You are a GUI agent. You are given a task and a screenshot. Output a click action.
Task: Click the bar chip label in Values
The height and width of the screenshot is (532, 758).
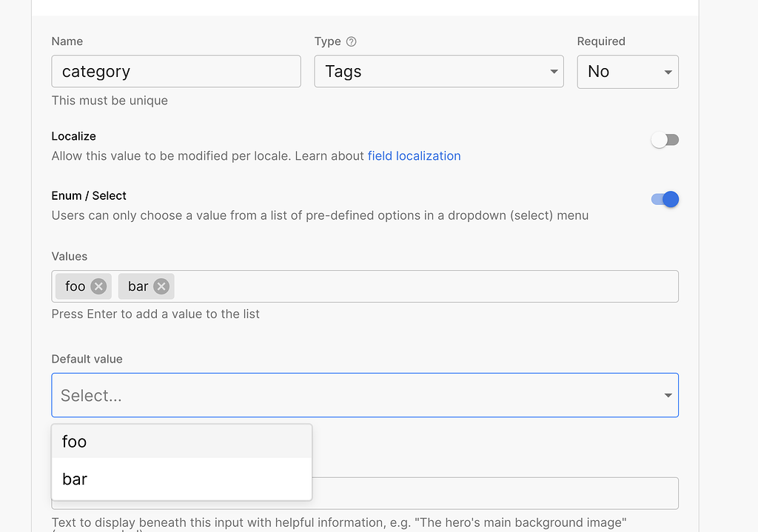coord(138,286)
